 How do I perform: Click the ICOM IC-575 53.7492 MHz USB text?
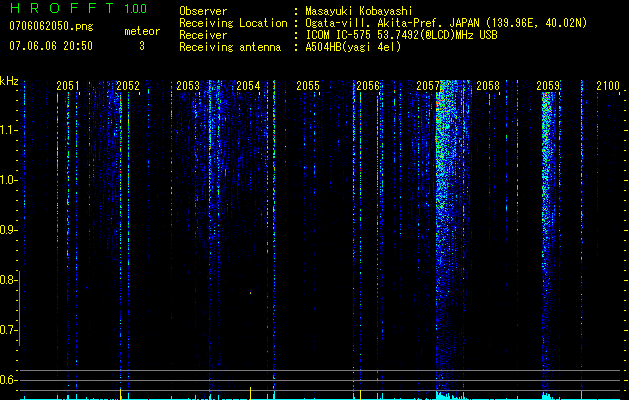point(401,35)
